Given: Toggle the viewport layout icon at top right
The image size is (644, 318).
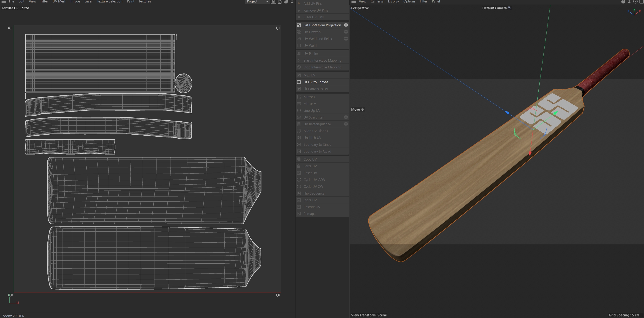Looking at the screenshot, I should 642,1.
